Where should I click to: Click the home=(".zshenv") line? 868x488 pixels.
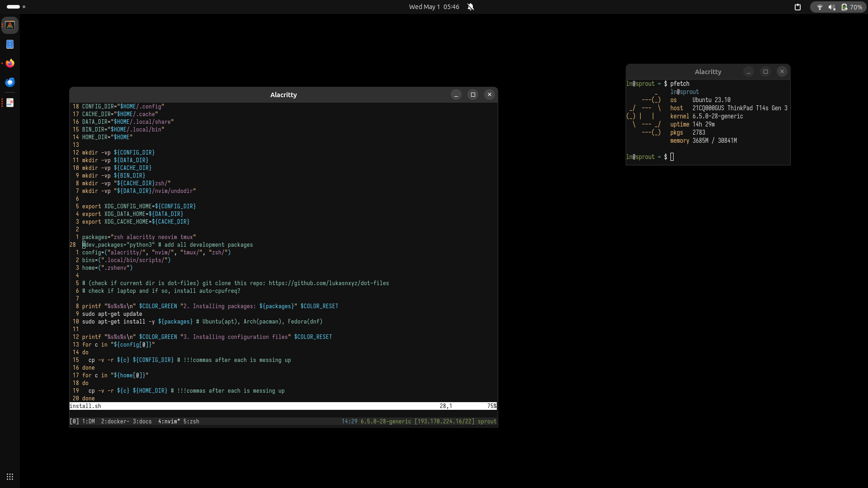click(x=108, y=268)
